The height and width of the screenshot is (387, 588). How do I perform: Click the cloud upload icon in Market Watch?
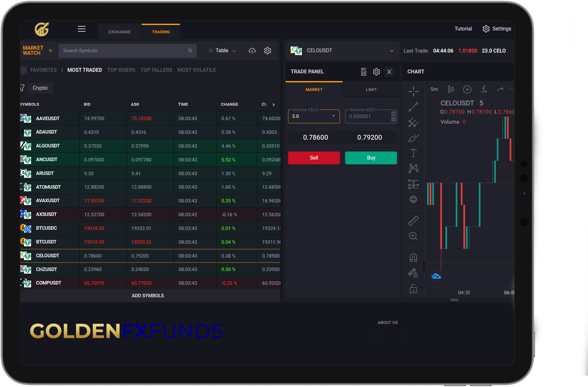[x=252, y=51]
